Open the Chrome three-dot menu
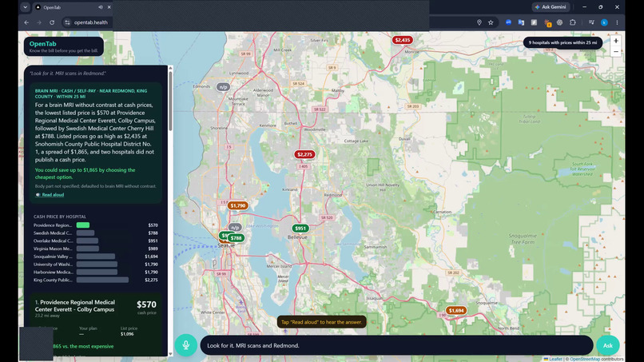The image size is (644, 362). pyautogui.click(x=617, y=22)
